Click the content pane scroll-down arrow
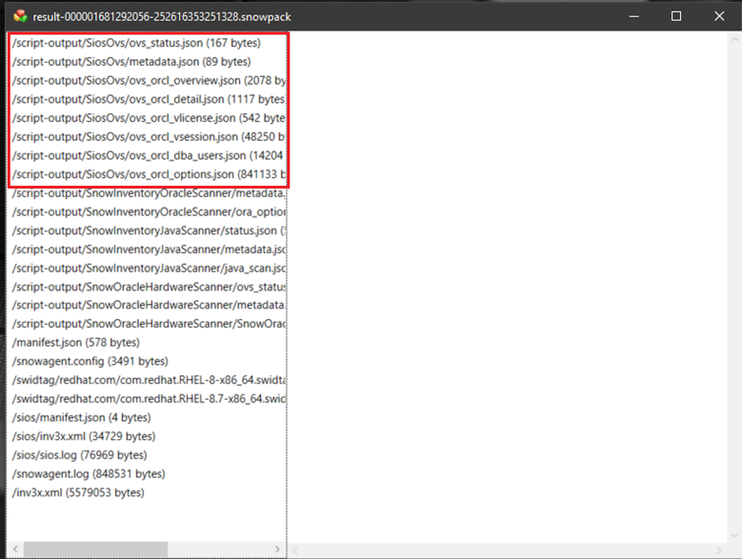The width and height of the screenshot is (742, 560). point(734,536)
